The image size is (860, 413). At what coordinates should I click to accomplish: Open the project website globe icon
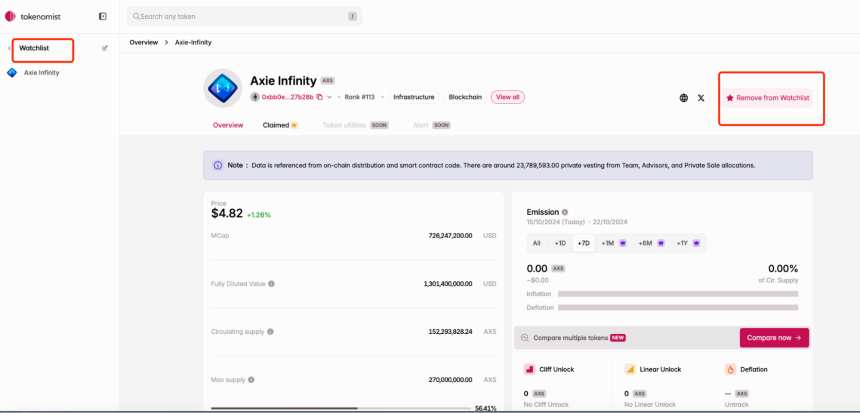(x=683, y=98)
